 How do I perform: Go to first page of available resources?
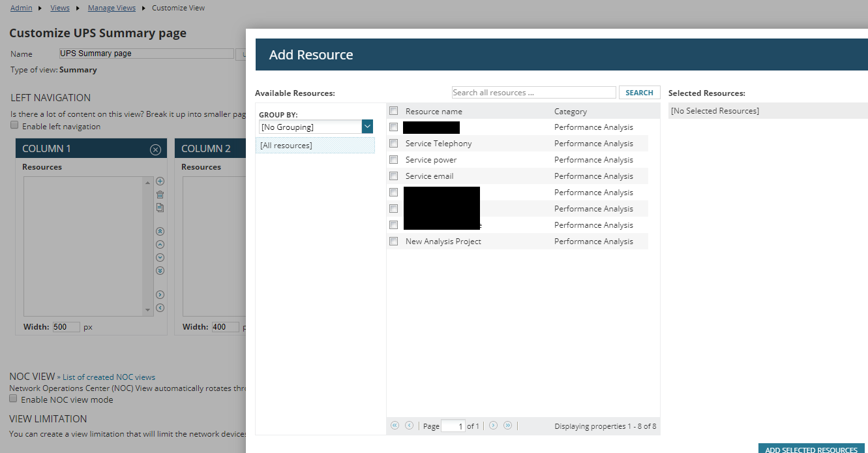point(395,426)
